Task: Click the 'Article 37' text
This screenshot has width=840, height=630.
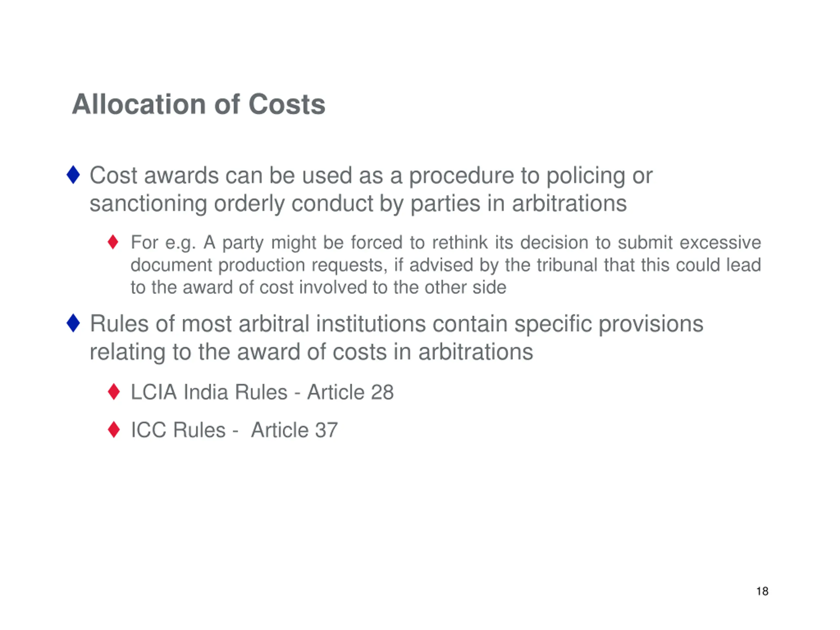Action: [294, 430]
